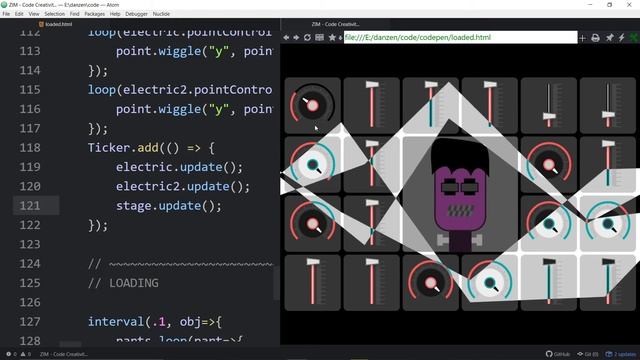Click the pin icon in browser toolbar

coord(609,38)
